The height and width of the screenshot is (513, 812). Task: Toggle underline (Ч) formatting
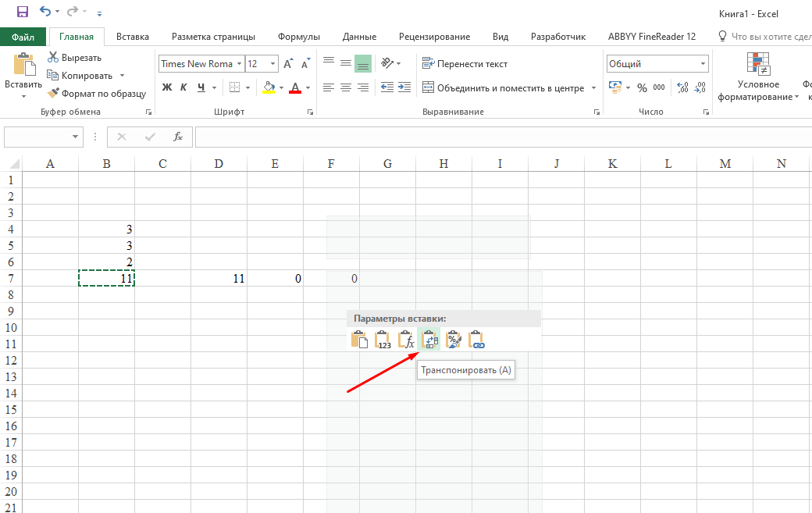201,87
